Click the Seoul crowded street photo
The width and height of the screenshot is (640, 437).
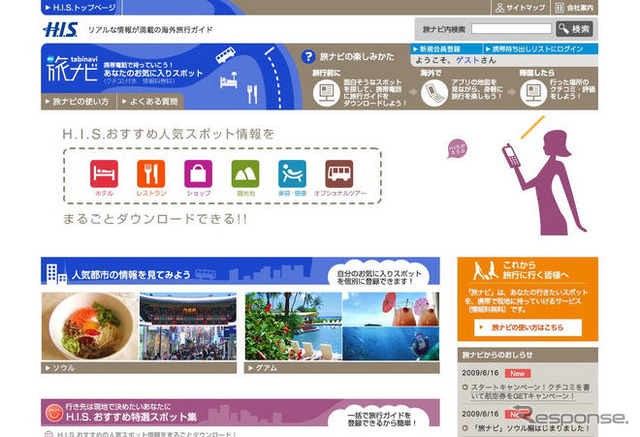click(188, 343)
